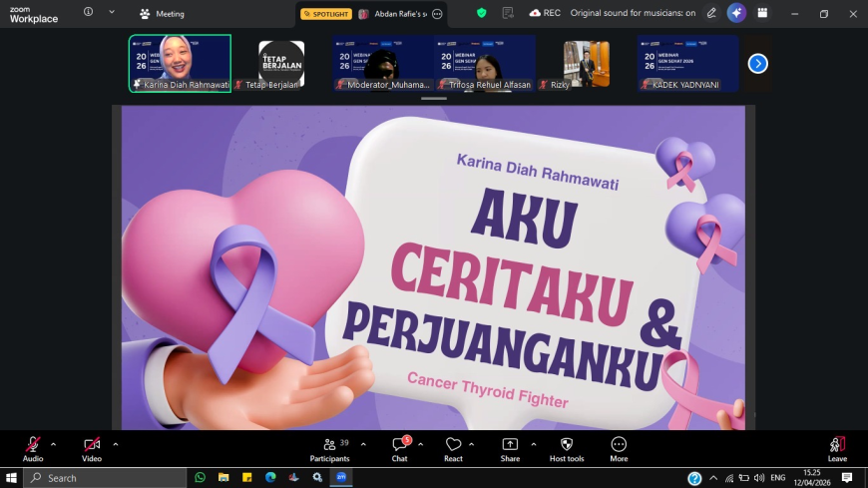Screen dimensions: 868x488
Task: Expand participants options arrow
Action: point(363,444)
